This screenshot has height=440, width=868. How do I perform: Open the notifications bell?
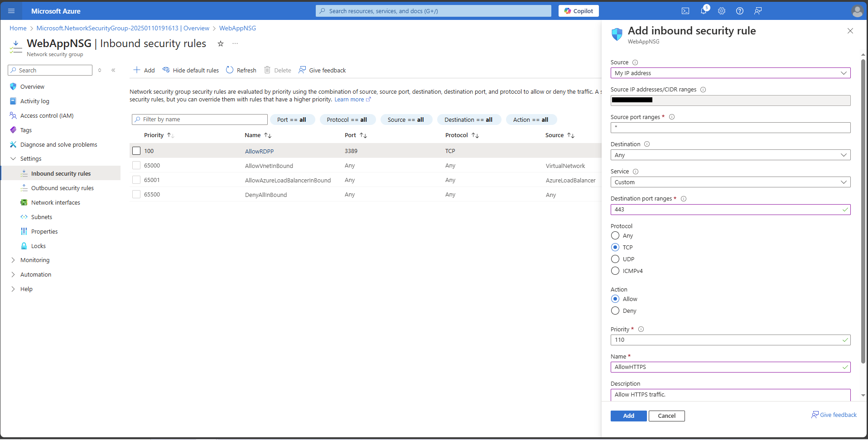704,11
